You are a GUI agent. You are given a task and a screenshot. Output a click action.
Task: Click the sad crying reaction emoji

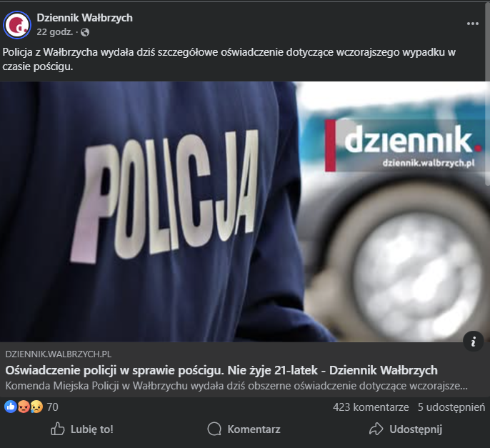click(x=36, y=407)
